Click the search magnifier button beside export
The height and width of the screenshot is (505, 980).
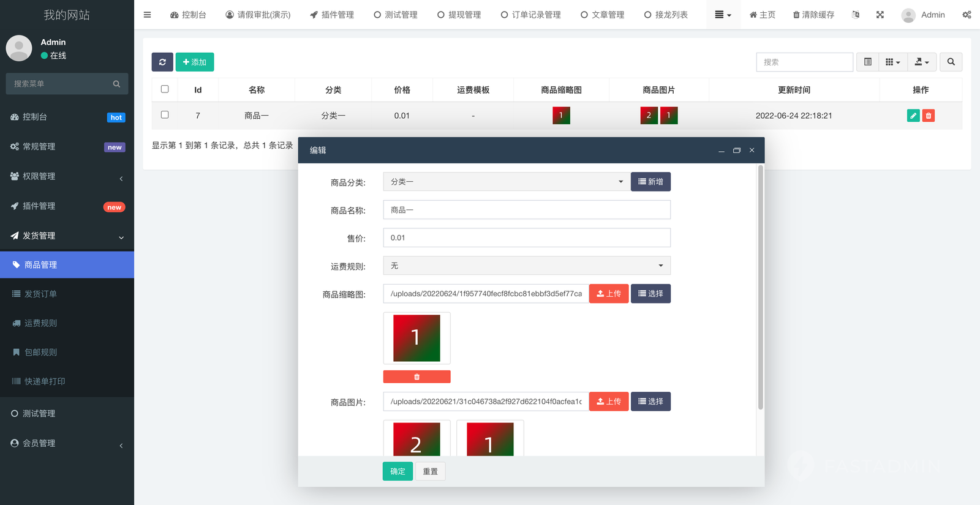[951, 62]
